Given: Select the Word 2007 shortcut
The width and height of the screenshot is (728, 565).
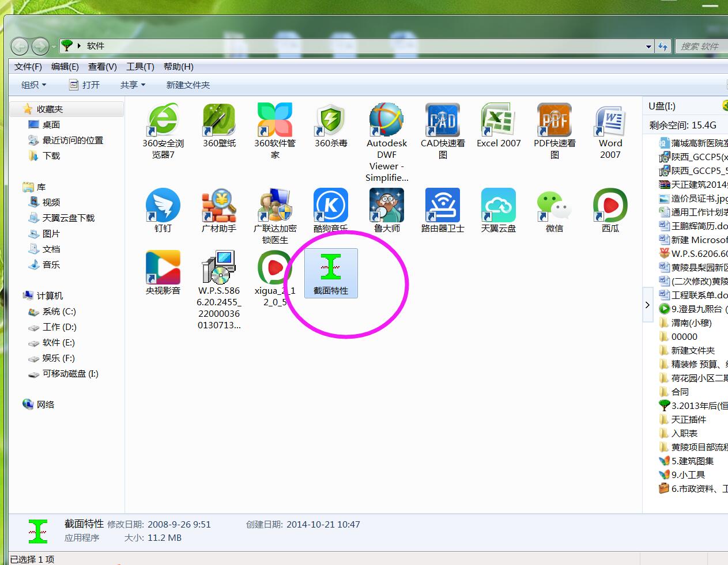Looking at the screenshot, I should (610, 120).
